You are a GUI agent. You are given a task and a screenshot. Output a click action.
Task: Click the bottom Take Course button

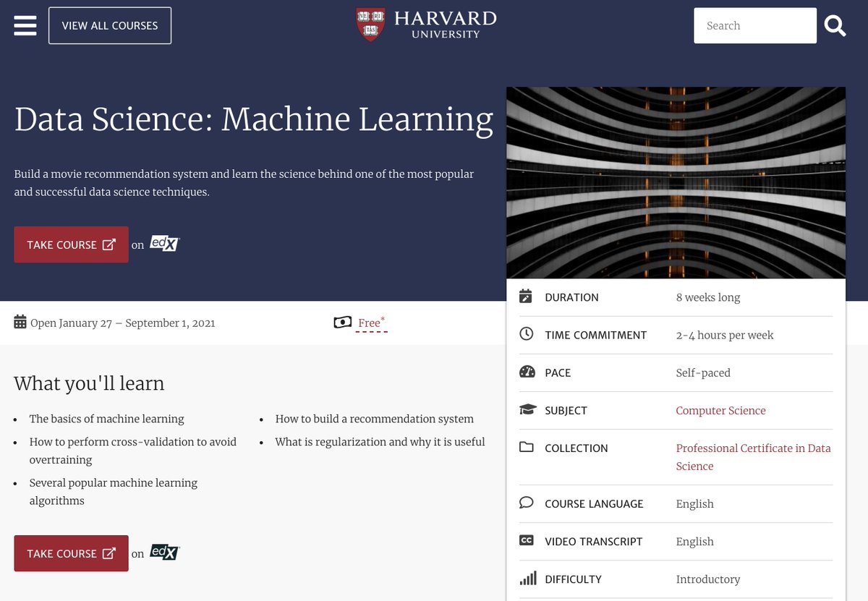coord(71,553)
